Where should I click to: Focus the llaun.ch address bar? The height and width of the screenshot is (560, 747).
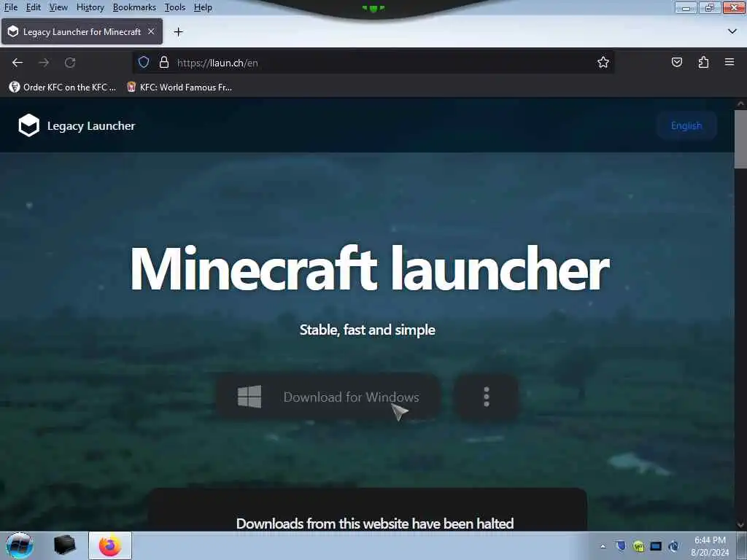(x=373, y=63)
